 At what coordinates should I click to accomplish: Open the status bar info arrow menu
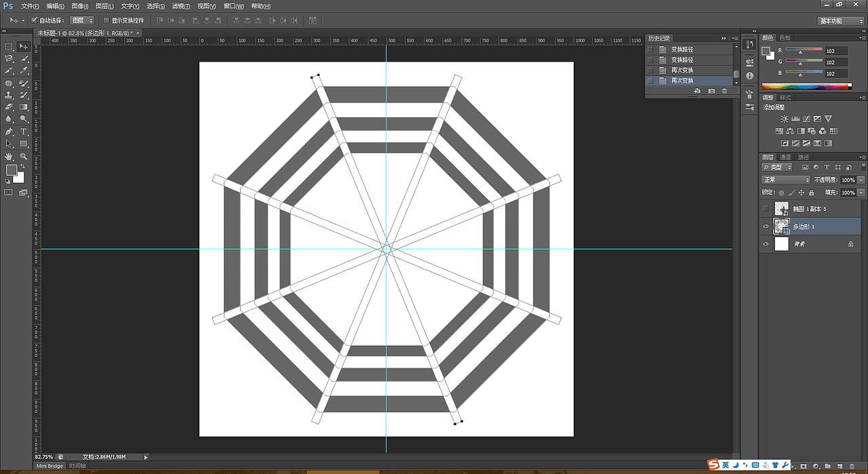(145, 457)
